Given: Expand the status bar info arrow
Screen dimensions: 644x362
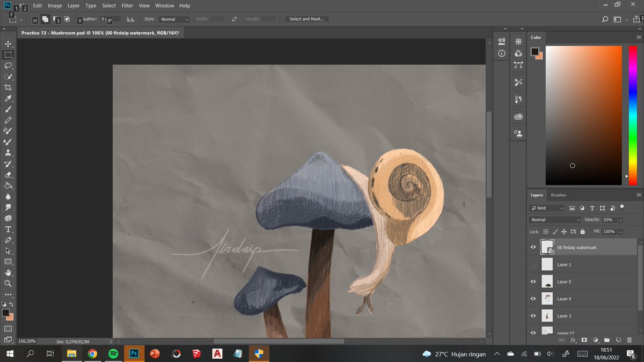Looking at the screenshot, I should 111,341.
